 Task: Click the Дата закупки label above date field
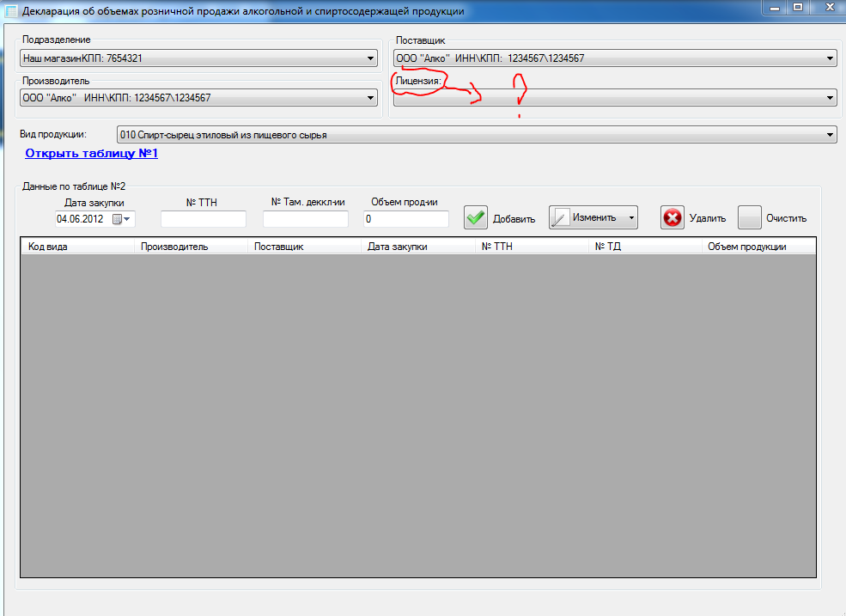pyautogui.click(x=94, y=203)
